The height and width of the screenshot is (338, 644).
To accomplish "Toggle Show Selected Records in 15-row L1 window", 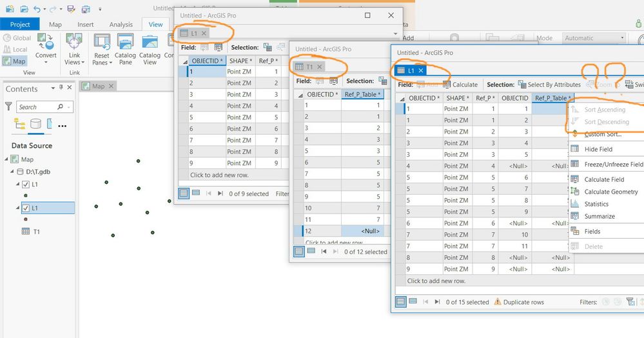I will pos(413,301).
